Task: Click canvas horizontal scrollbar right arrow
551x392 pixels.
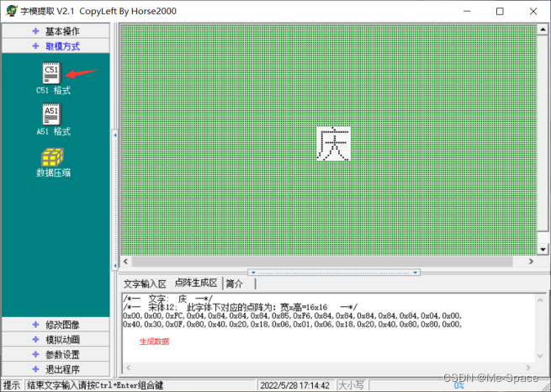Action: coord(532,261)
